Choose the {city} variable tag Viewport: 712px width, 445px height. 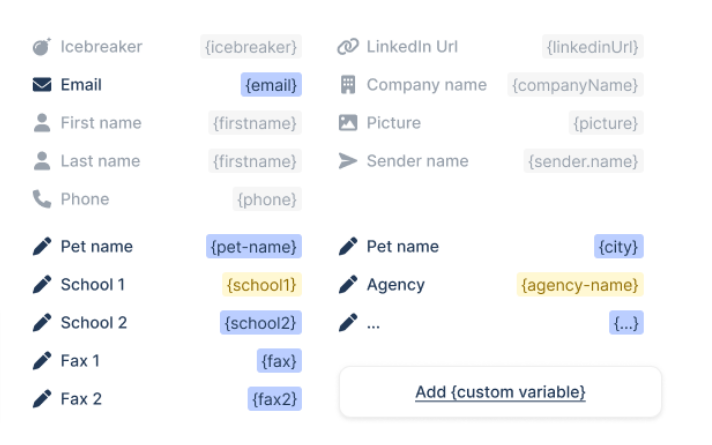pyautogui.click(x=619, y=247)
